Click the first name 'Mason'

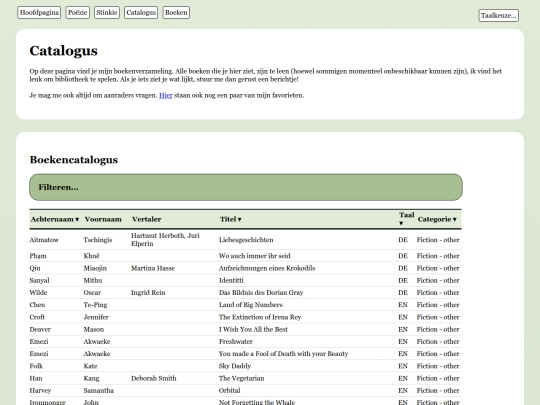tap(94, 329)
